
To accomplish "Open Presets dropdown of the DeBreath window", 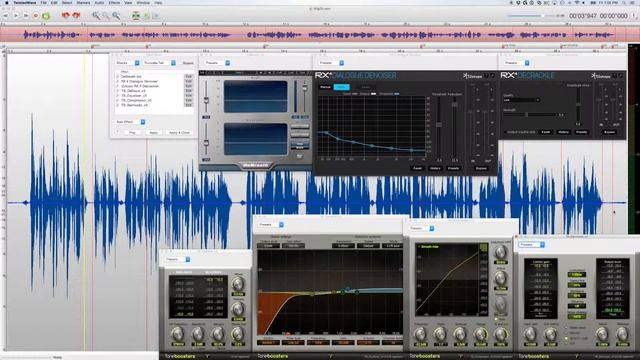I will point(218,63).
